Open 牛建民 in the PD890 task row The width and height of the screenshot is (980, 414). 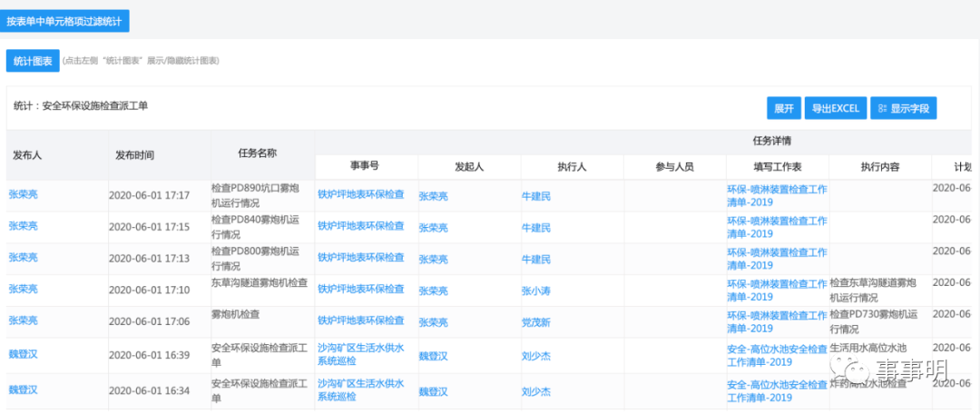pyautogui.click(x=536, y=195)
